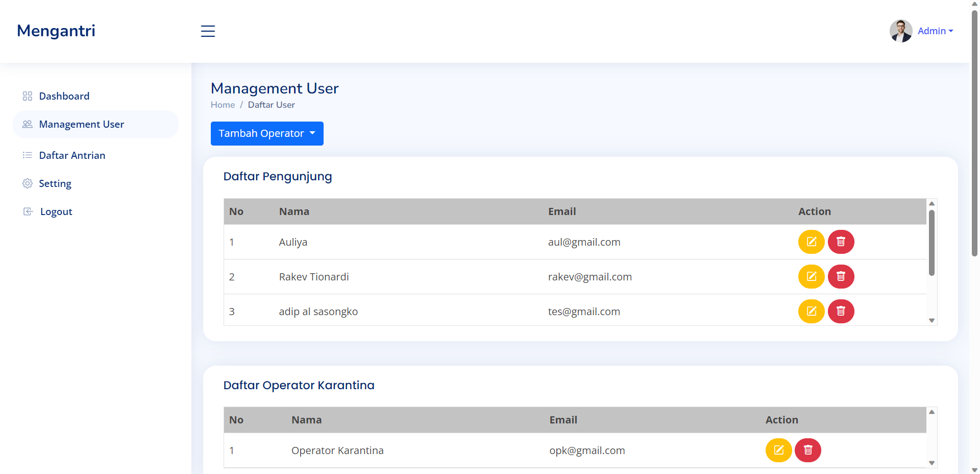Viewport: 980px width, 474px height.
Task: Click the Management User page title
Action: (x=275, y=88)
